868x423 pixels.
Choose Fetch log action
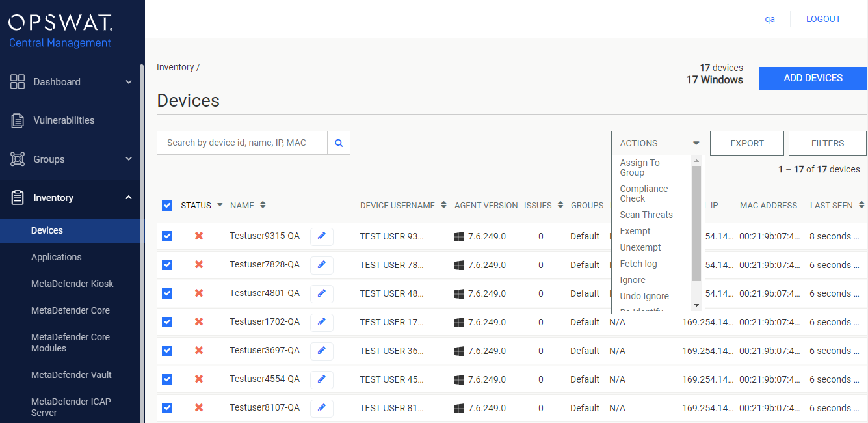[x=638, y=264]
